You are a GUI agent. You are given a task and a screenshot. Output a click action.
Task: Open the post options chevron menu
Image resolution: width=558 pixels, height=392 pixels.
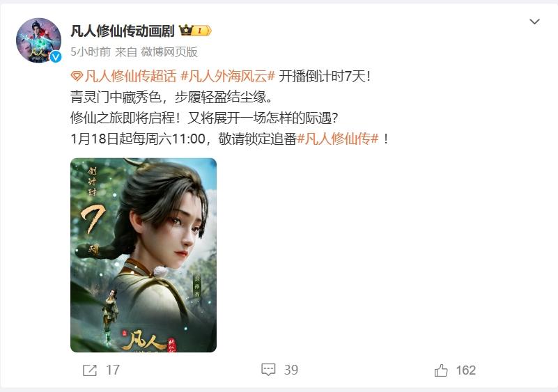(x=534, y=22)
